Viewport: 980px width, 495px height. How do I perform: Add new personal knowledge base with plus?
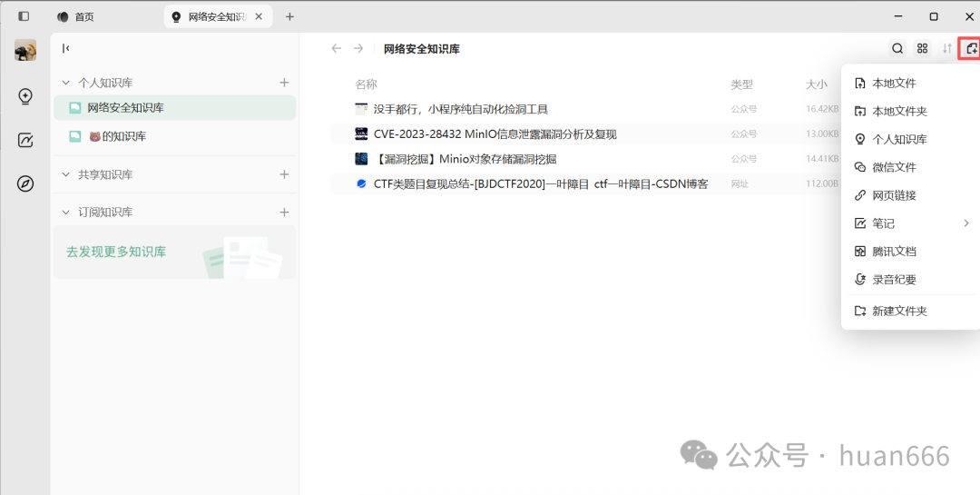pos(284,83)
